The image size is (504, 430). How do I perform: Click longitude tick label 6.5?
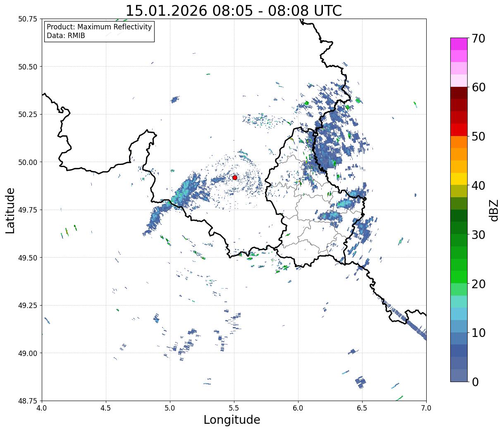362,408
